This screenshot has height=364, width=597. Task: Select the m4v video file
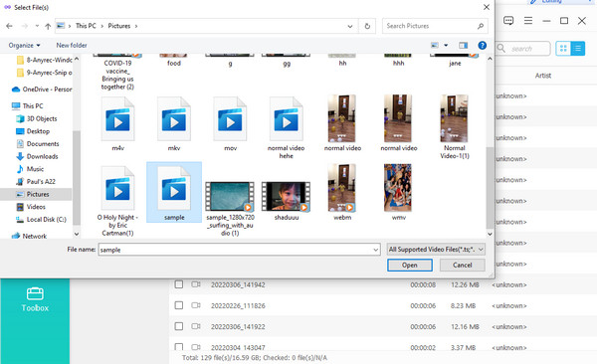pyautogui.click(x=117, y=124)
